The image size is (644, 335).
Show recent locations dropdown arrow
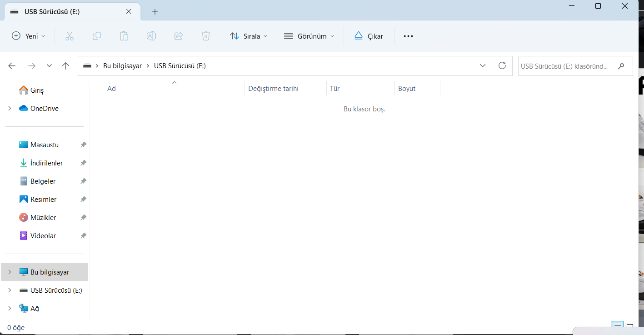click(x=49, y=66)
